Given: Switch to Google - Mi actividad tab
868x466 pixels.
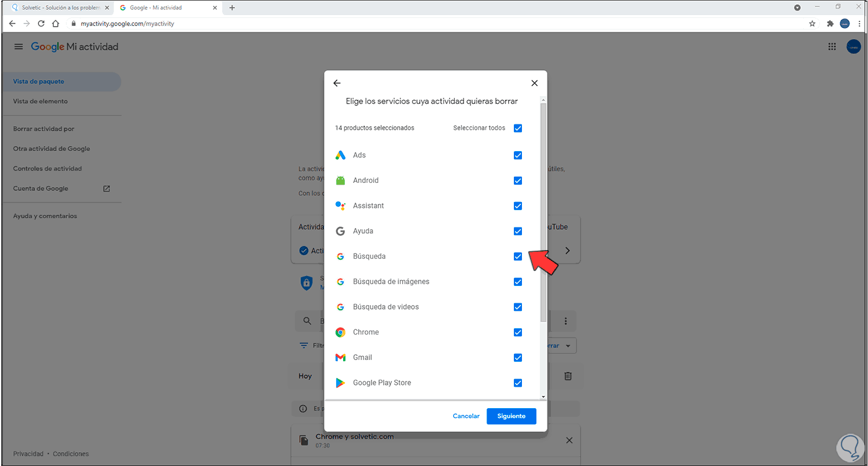Looking at the screenshot, I should [167, 8].
